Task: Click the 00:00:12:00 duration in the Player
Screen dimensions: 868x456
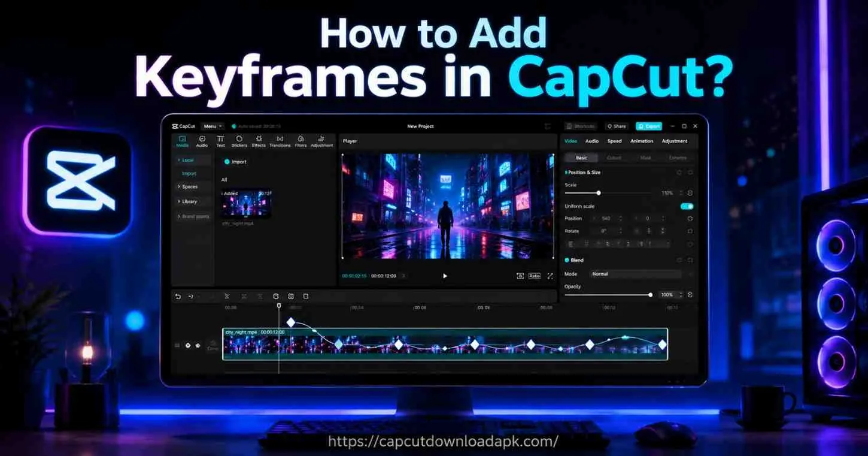Action: click(x=383, y=276)
